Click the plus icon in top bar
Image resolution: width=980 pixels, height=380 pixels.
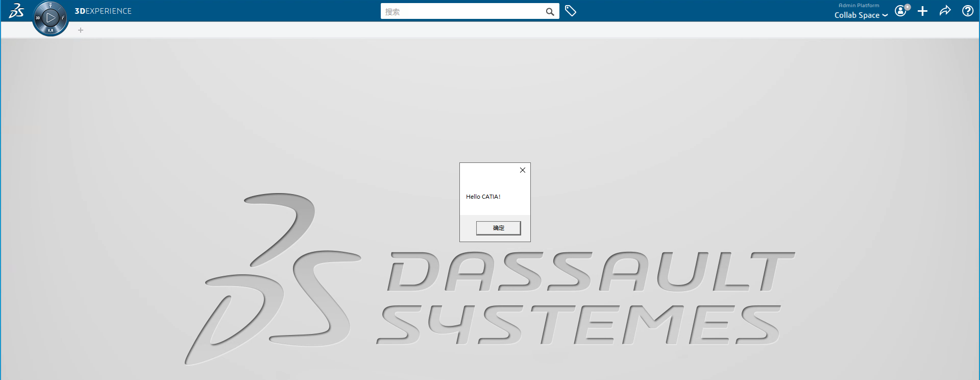coord(922,11)
